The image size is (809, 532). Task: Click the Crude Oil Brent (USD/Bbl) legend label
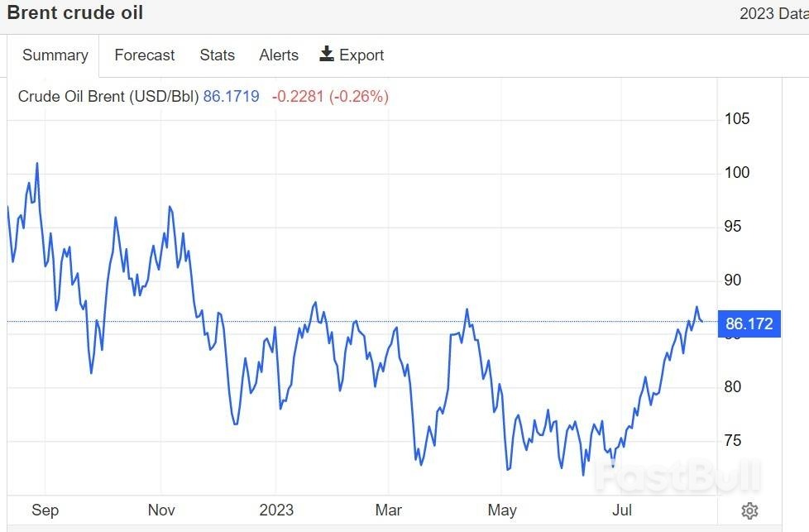[x=108, y=97]
